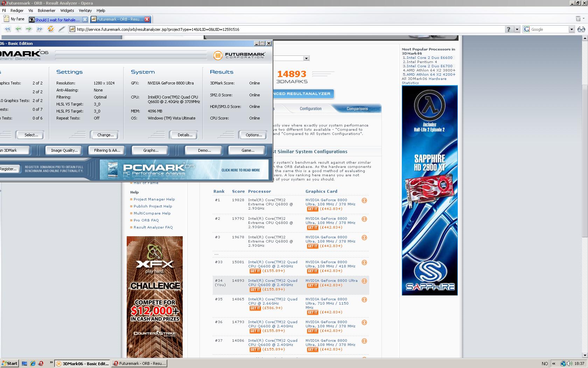The width and height of the screenshot is (588, 368).
Task: Click the glasses view icon beside Google search
Action: 581,29
